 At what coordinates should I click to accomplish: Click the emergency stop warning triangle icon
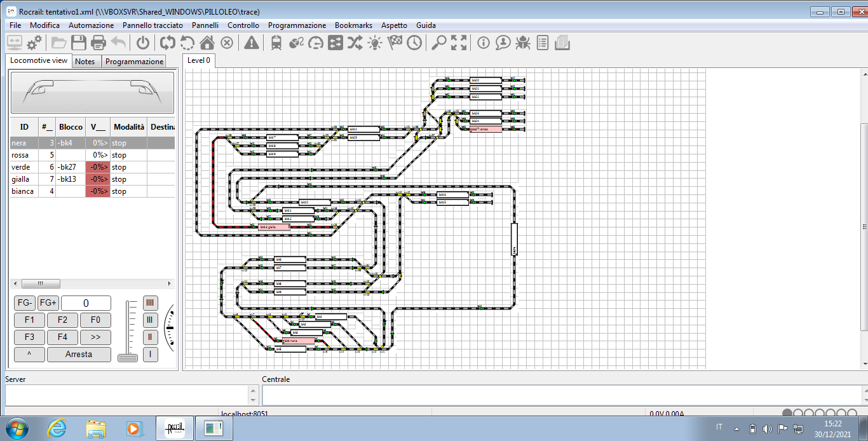coord(252,43)
